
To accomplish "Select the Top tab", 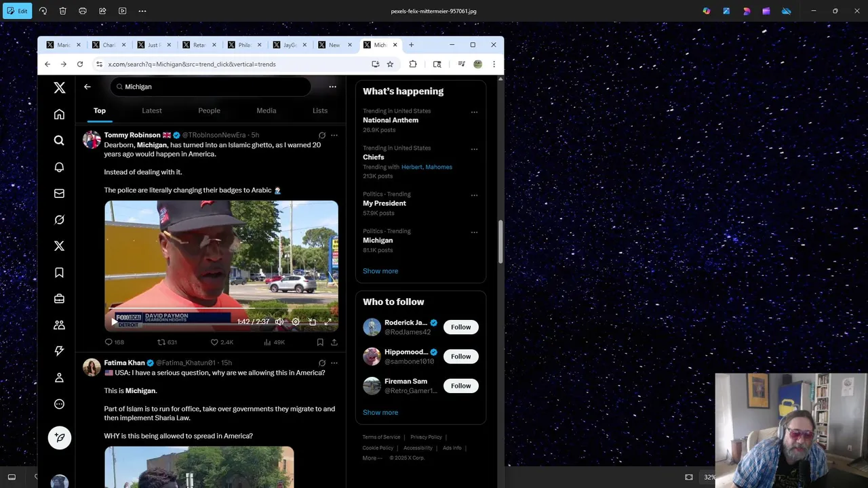I will tap(100, 110).
